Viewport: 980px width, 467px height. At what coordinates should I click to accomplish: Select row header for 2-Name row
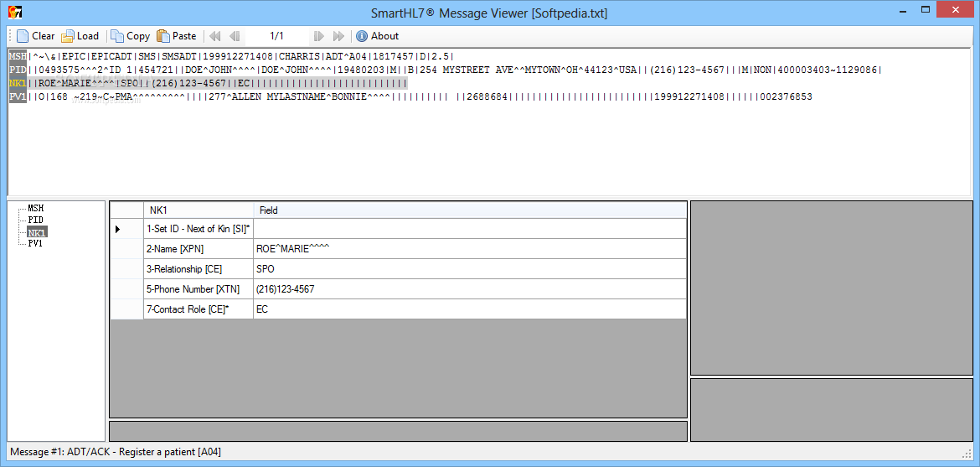click(126, 249)
